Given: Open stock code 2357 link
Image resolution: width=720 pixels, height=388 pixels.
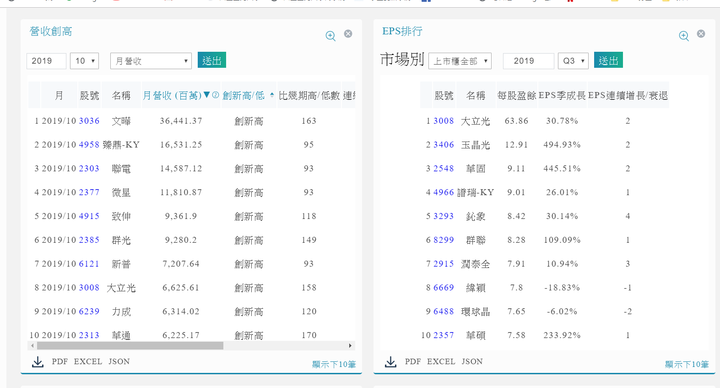Looking at the screenshot, I should tap(444, 335).
